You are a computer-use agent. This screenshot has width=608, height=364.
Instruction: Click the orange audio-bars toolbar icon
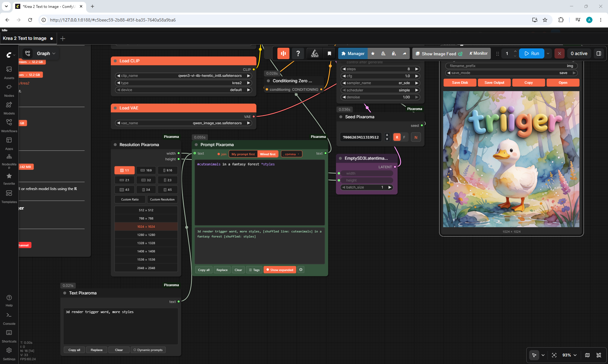click(x=283, y=53)
